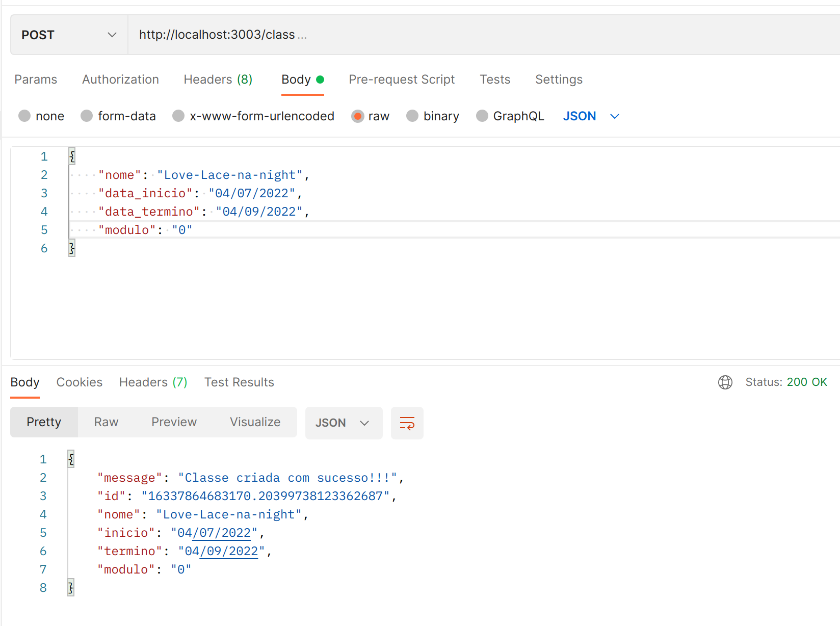Toggle the line-wrap icon beside response JSON dropdown
The height and width of the screenshot is (626, 840).
(x=407, y=423)
